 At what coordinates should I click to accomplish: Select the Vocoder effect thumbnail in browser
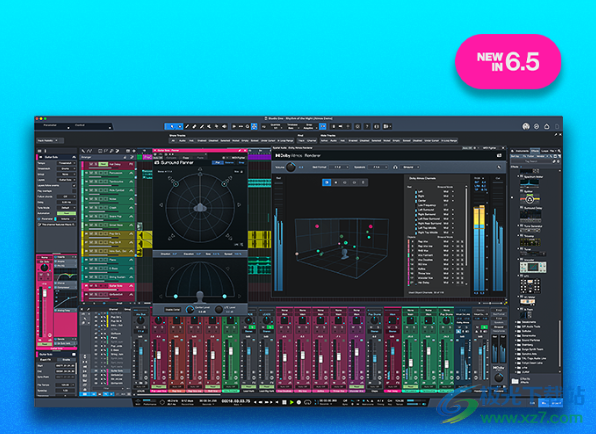point(533,267)
